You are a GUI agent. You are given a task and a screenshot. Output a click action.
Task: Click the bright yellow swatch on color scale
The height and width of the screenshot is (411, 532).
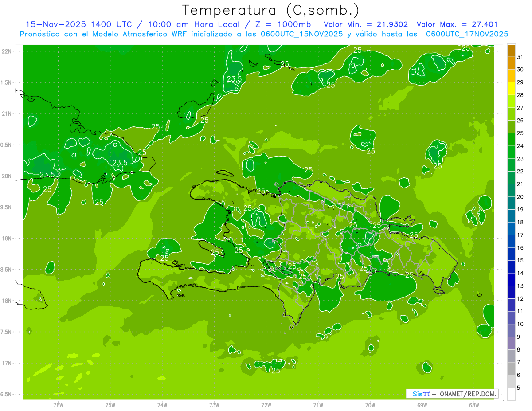(x=511, y=89)
